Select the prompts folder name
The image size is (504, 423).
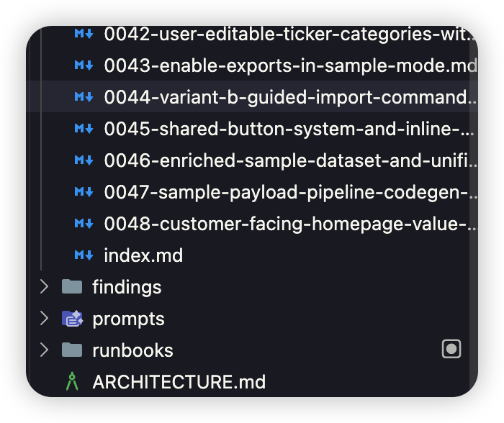coord(128,319)
